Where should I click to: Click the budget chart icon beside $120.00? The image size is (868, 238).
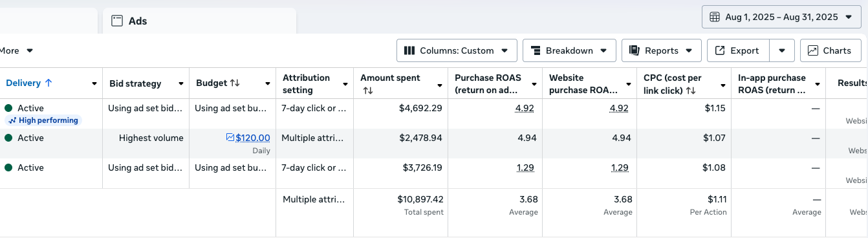[230, 138]
